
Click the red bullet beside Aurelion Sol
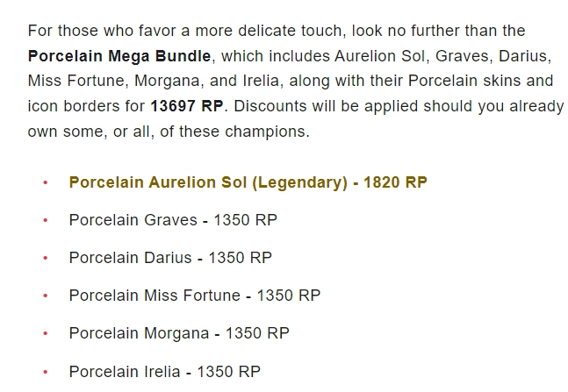click(x=45, y=183)
